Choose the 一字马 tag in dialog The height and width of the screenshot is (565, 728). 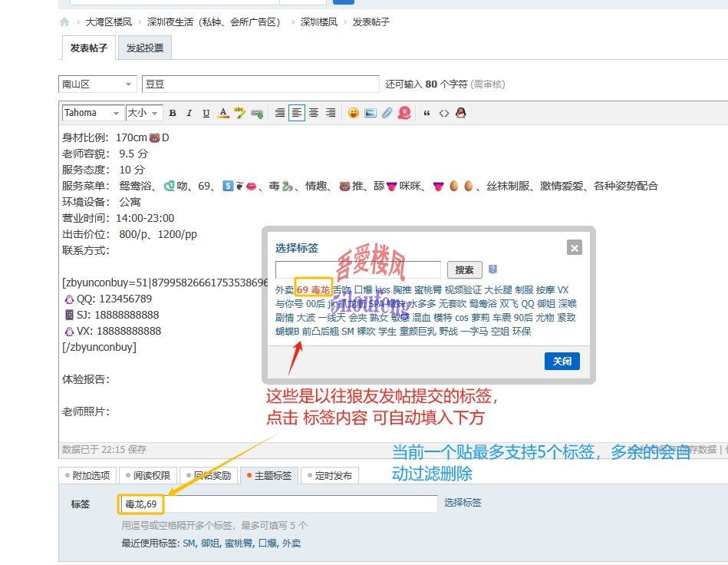tap(474, 332)
